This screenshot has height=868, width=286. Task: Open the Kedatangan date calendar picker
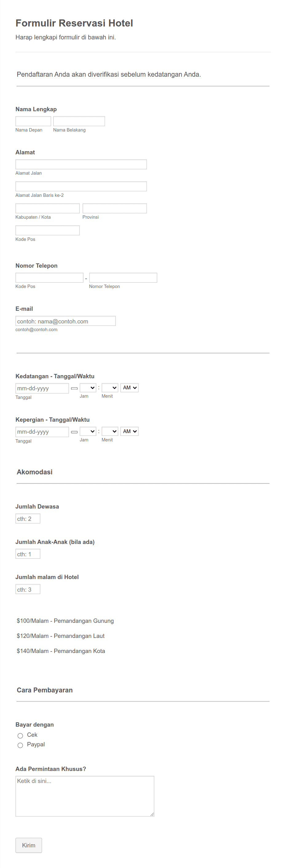click(75, 388)
